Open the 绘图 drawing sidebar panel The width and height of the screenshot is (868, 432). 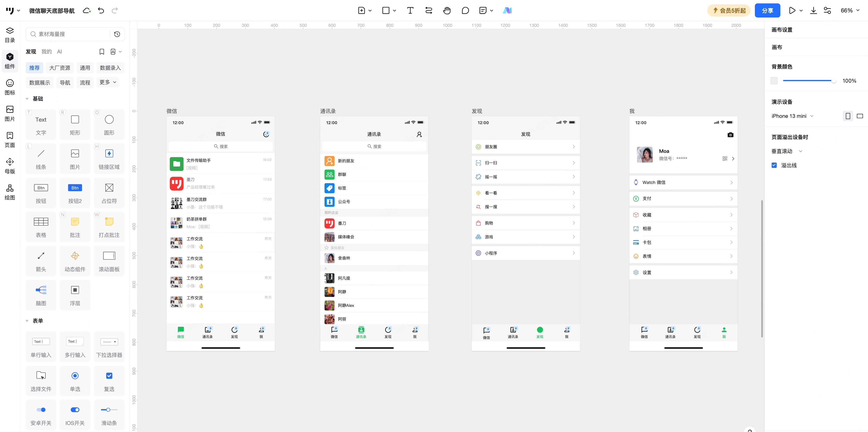pyautogui.click(x=10, y=192)
